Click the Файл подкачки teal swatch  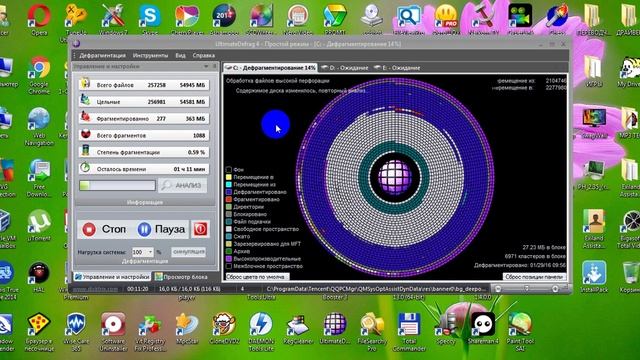click(x=229, y=222)
